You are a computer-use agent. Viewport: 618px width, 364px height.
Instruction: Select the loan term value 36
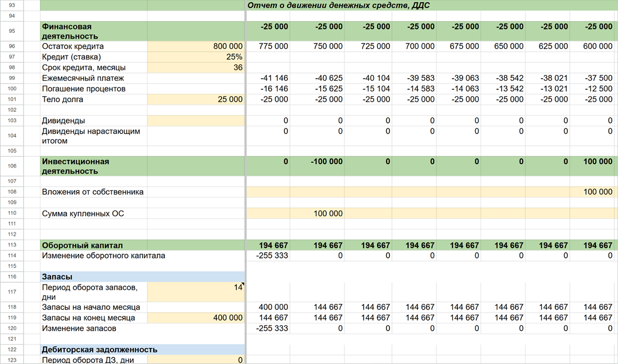[196, 68]
